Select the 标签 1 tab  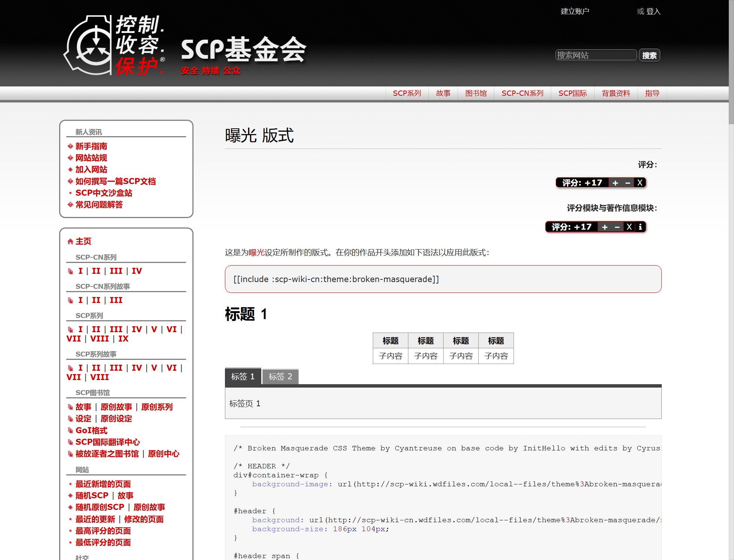(243, 377)
